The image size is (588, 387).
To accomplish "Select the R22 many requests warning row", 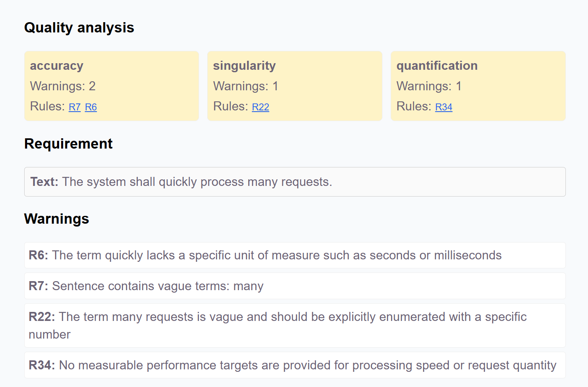I will [x=295, y=325].
